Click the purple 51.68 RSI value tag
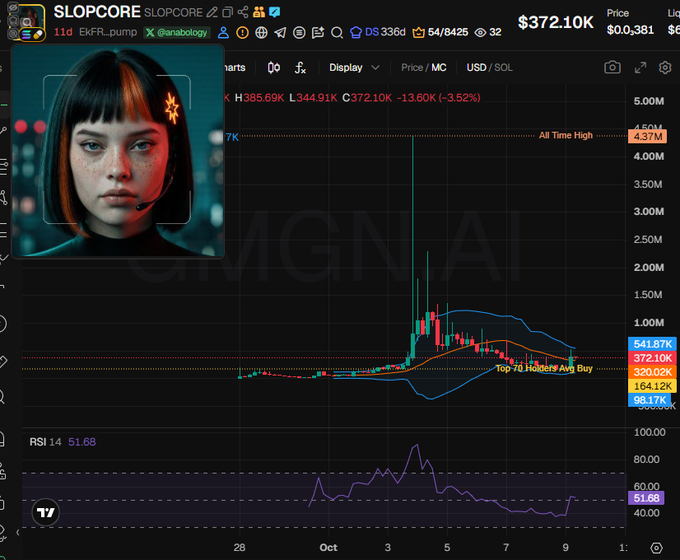This screenshot has width=680, height=560. (x=646, y=498)
